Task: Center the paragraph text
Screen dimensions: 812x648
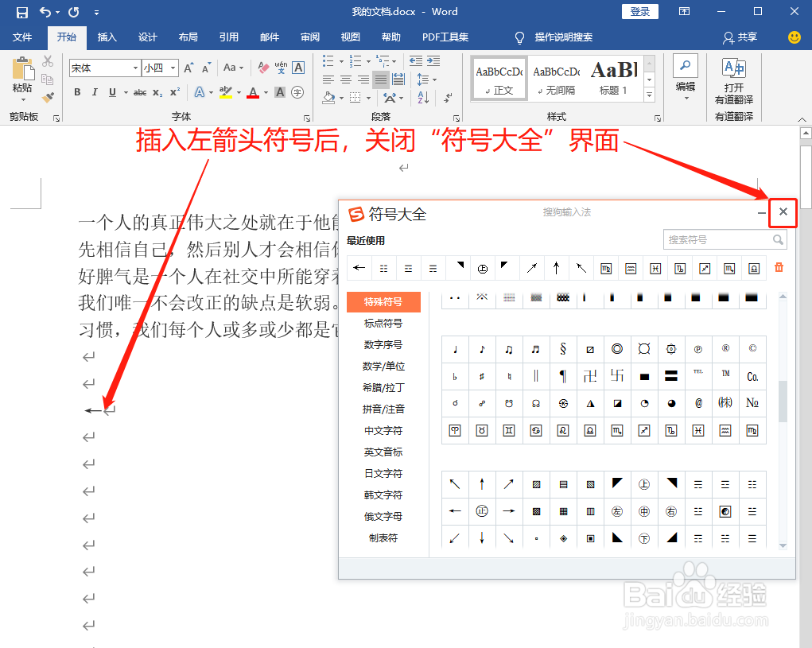Action: (x=346, y=80)
